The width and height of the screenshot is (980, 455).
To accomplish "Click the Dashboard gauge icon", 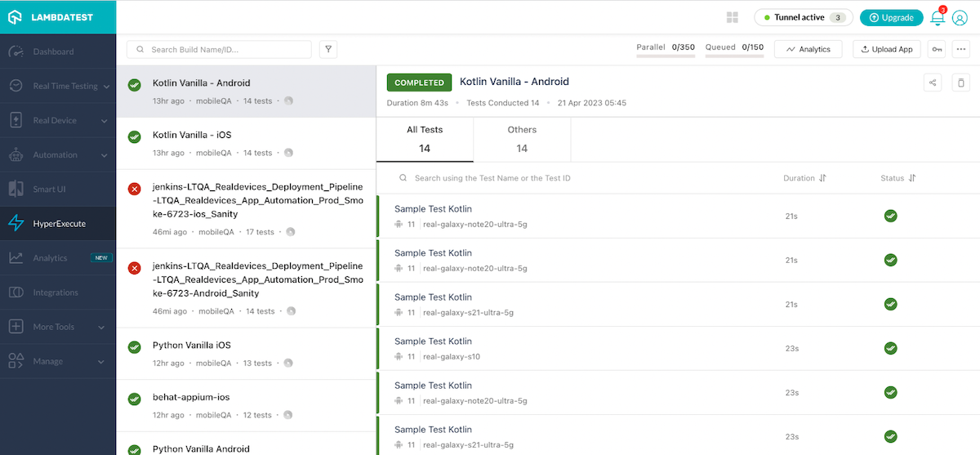I will pos(16,51).
